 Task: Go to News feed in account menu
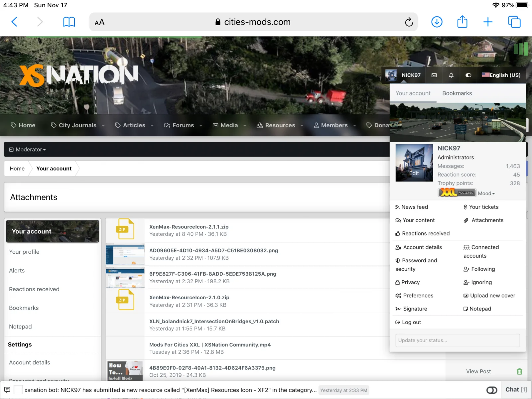(412, 207)
